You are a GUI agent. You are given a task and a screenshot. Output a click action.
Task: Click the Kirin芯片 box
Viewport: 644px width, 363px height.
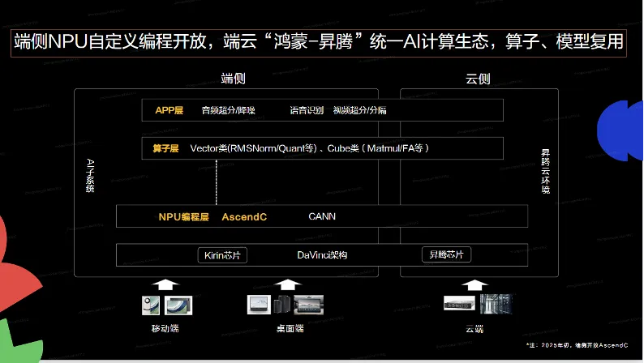coord(222,255)
